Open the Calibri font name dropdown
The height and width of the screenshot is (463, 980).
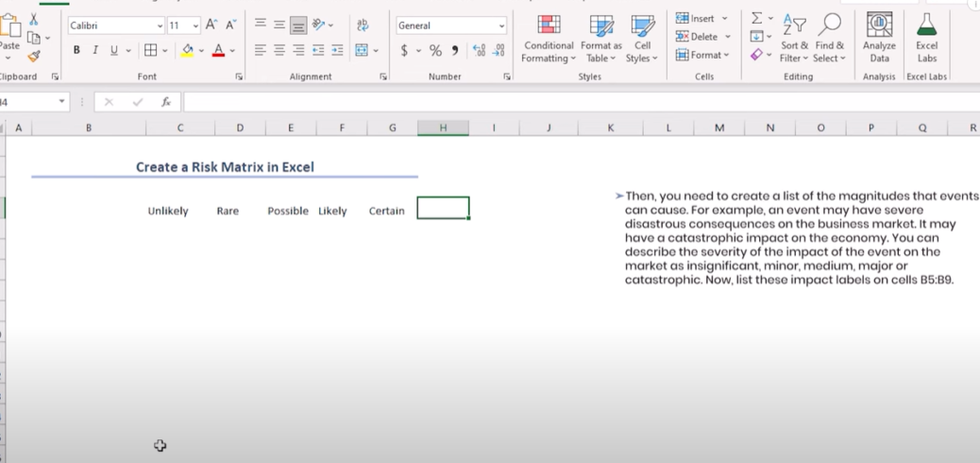[161, 26]
